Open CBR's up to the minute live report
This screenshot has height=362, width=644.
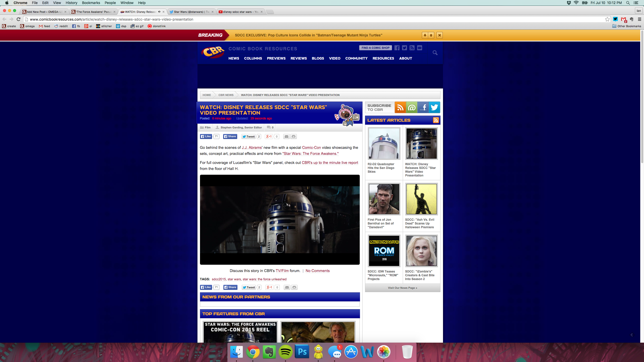[330, 163]
